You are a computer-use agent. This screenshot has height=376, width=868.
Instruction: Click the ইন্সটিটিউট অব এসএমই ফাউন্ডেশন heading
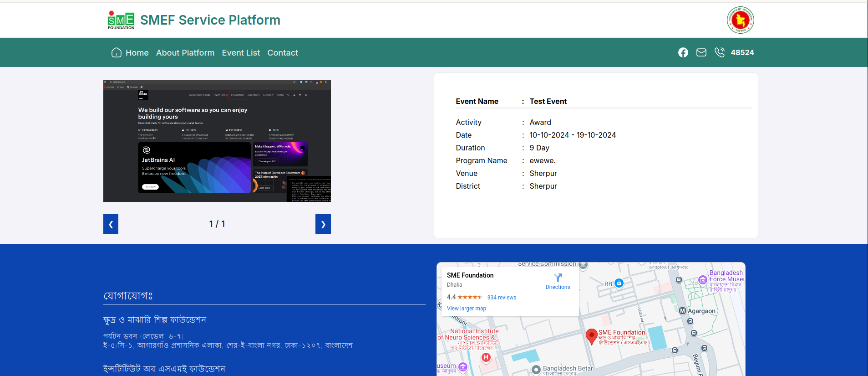pyautogui.click(x=164, y=369)
